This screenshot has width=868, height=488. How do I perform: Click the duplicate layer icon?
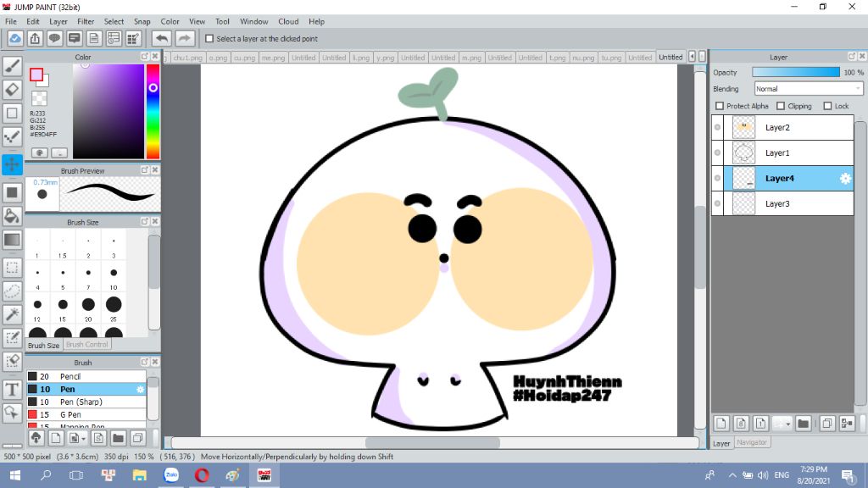coord(827,424)
